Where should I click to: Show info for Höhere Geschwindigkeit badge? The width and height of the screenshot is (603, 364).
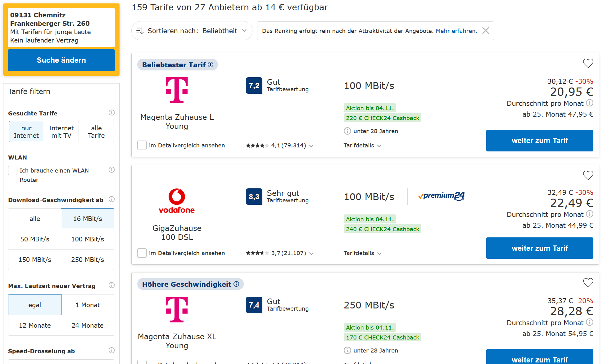tap(236, 284)
